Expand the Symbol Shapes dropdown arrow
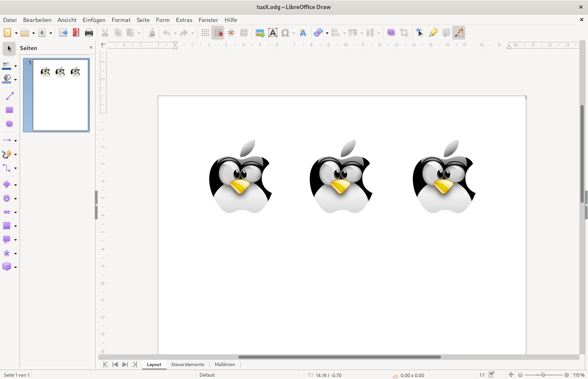The image size is (588, 379). tap(15, 199)
